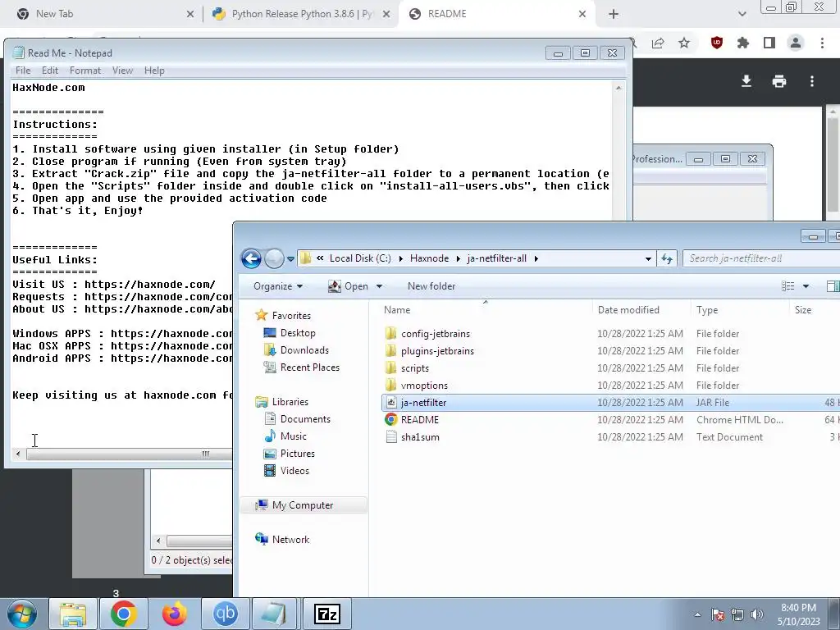Image resolution: width=840 pixels, height=630 pixels.
Task: Open Notepad File menu
Action: tap(23, 71)
